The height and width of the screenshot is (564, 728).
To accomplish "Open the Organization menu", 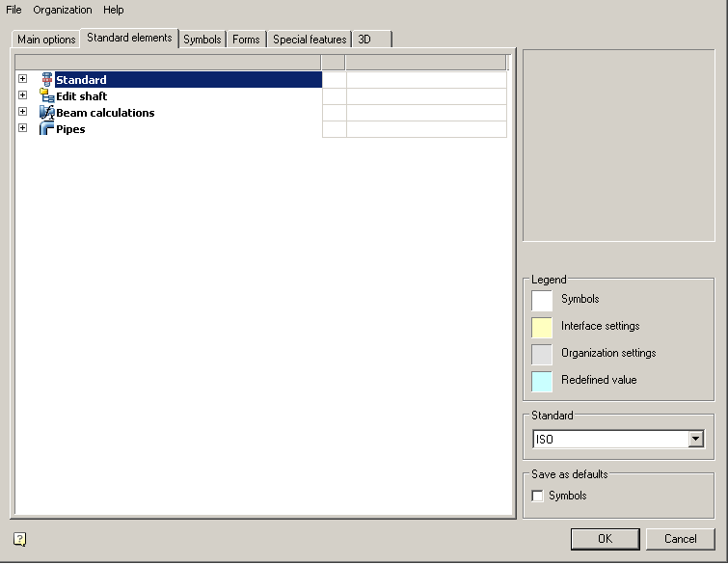I will pyautogui.click(x=63, y=10).
